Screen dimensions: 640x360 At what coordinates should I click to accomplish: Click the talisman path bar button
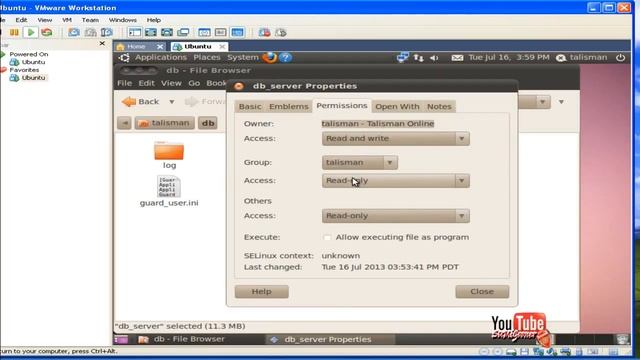click(164, 123)
